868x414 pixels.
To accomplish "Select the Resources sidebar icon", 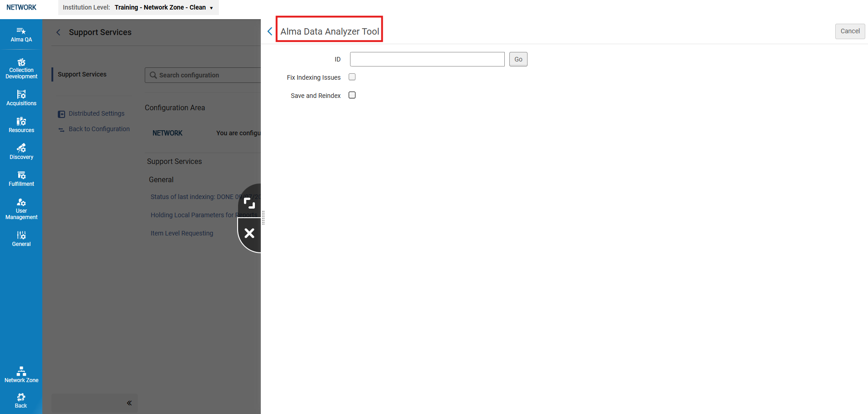I will (x=21, y=124).
